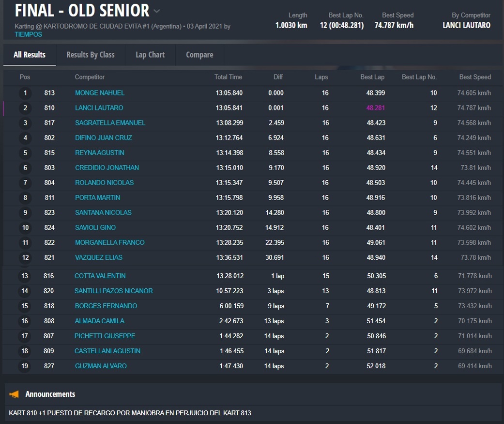504x424 pixels.
Task: Open competitor MONGE NAHUEL
Action: (x=100, y=93)
